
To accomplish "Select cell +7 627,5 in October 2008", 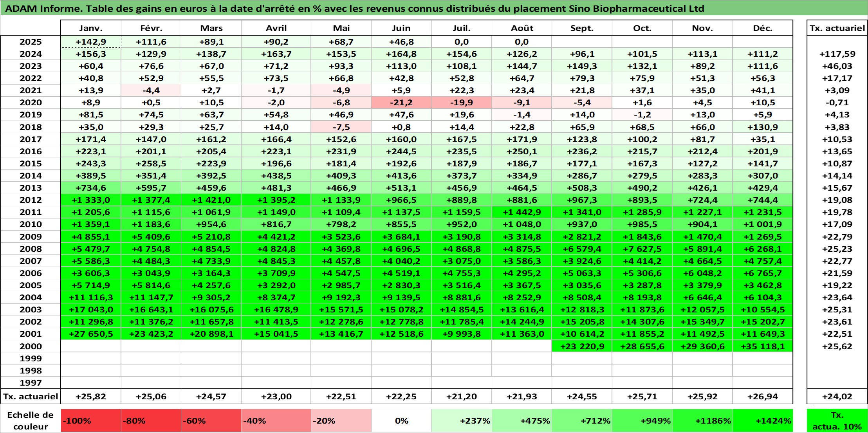I will (x=642, y=249).
